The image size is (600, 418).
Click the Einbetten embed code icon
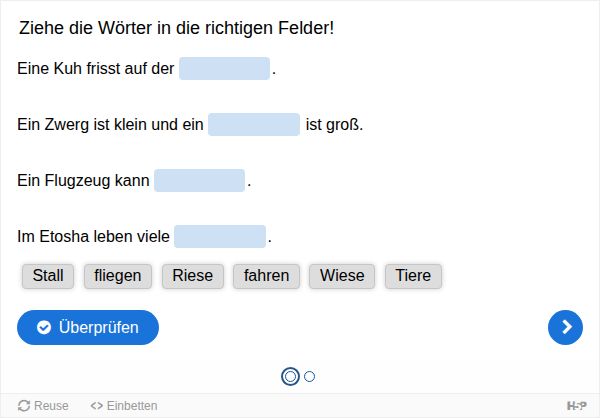tap(96, 406)
